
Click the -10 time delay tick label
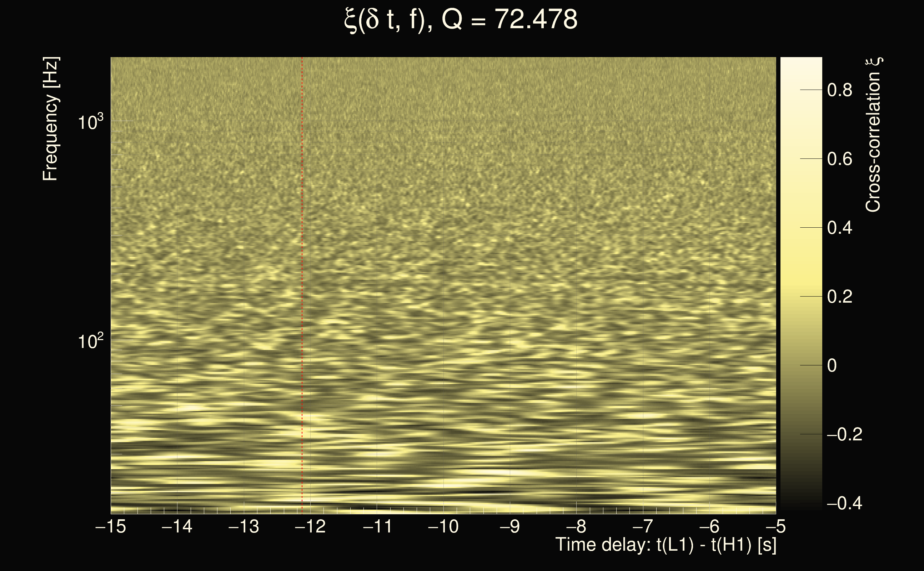(443, 526)
